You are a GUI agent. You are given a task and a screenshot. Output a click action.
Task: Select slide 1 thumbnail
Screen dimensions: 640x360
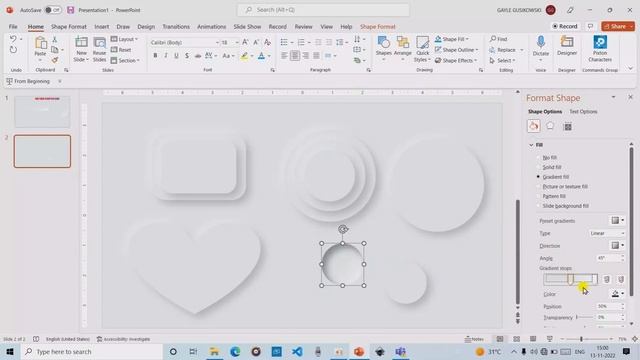point(42,111)
